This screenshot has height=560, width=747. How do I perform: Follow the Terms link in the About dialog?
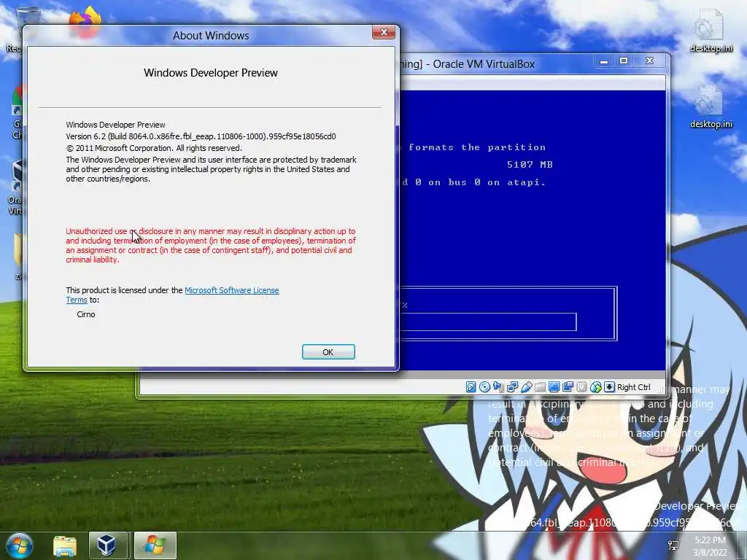(76, 300)
